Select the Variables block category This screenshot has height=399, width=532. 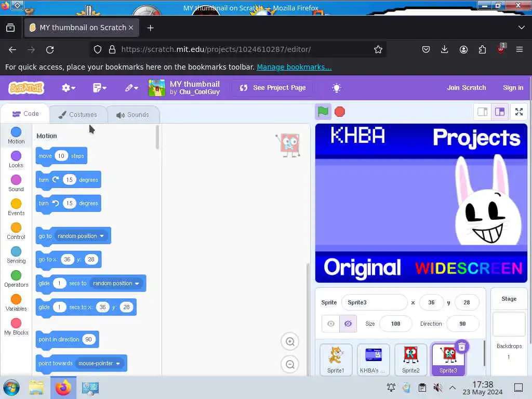[16, 303]
